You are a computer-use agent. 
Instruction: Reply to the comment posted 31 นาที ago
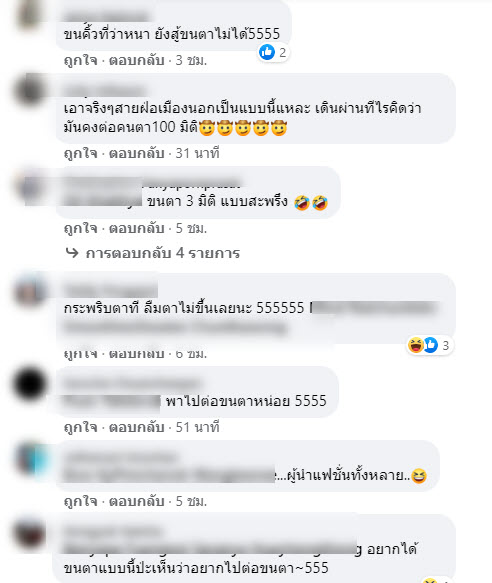click(x=136, y=153)
